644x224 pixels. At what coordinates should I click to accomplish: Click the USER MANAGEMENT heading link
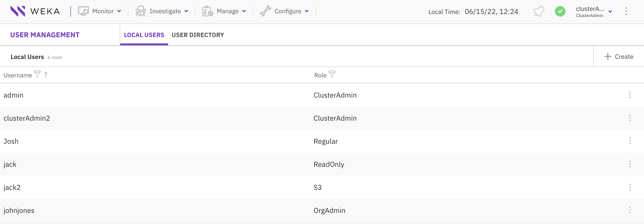coord(45,35)
